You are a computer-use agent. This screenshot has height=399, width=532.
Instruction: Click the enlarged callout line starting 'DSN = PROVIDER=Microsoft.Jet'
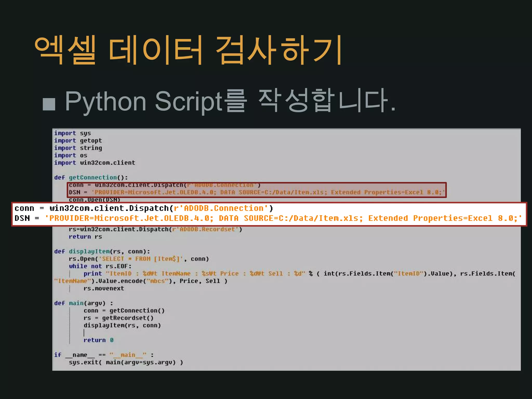click(268, 218)
